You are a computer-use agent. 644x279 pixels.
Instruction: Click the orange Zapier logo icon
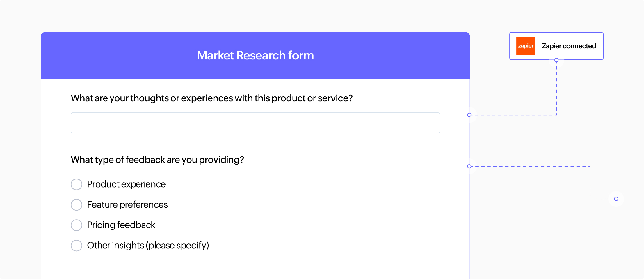525,46
